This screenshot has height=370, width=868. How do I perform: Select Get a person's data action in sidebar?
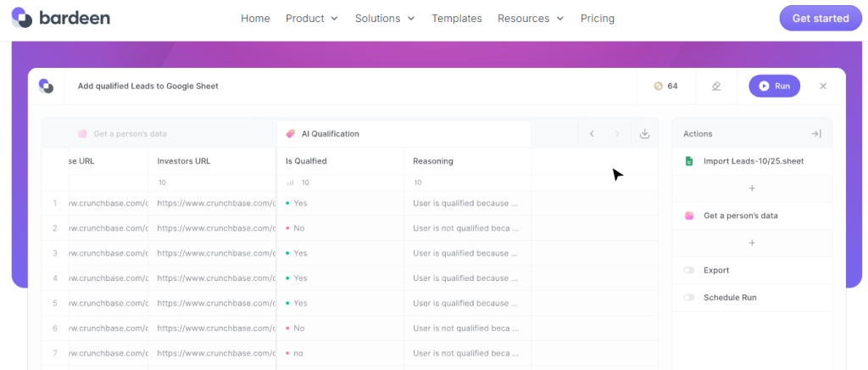(752, 216)
